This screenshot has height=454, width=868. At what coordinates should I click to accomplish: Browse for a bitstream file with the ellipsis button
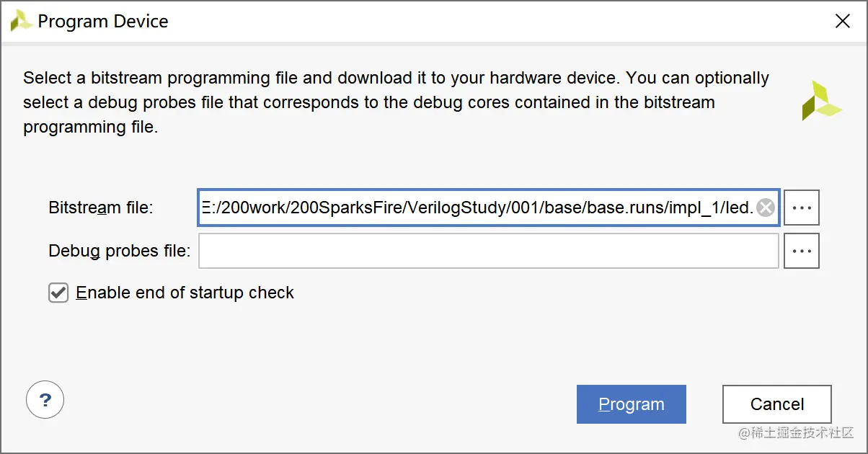point(802,208)
